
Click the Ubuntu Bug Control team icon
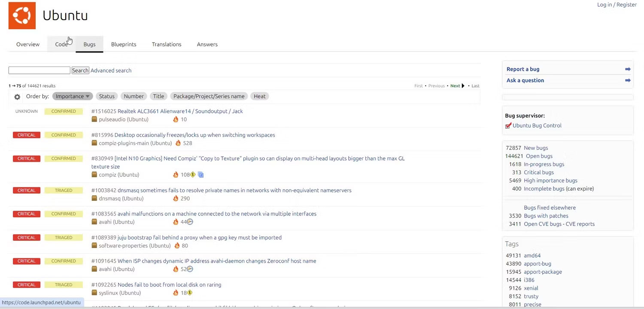click(x=508, y=125)
